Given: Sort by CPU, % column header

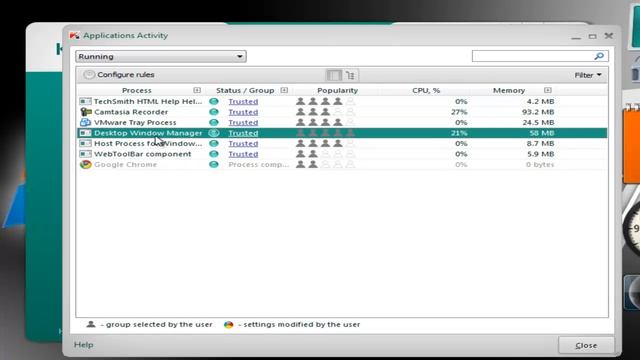Looking at the screenshot, I should click(426, 90).
